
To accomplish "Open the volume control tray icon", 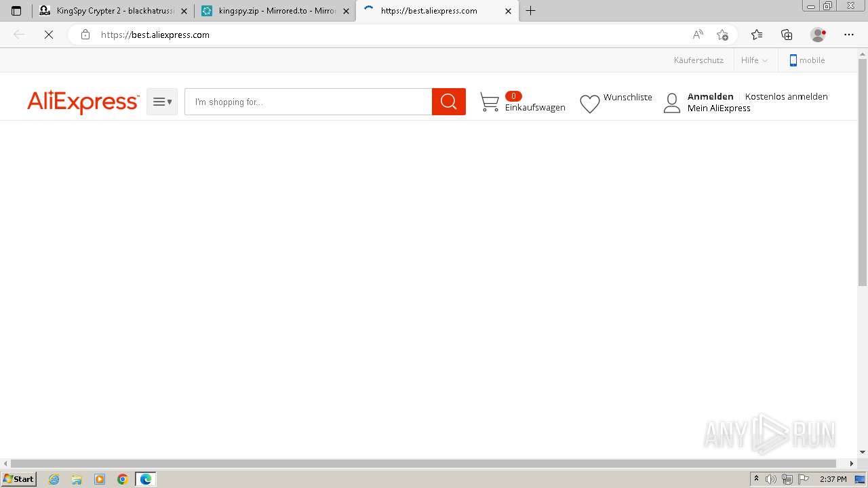I will click(x=770, y=479).
